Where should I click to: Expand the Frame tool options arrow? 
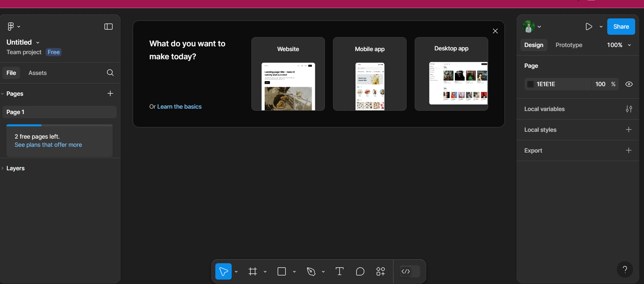pyautogui.click(x=265, y=272)
